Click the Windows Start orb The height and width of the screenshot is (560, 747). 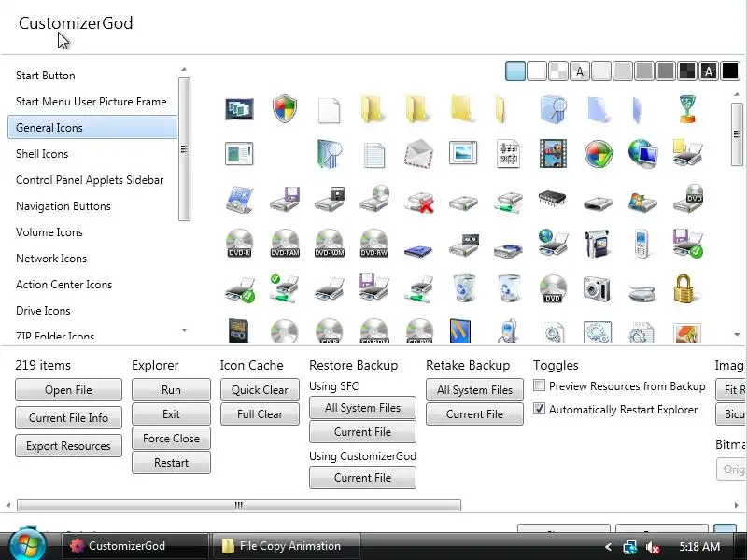point(28,546)
